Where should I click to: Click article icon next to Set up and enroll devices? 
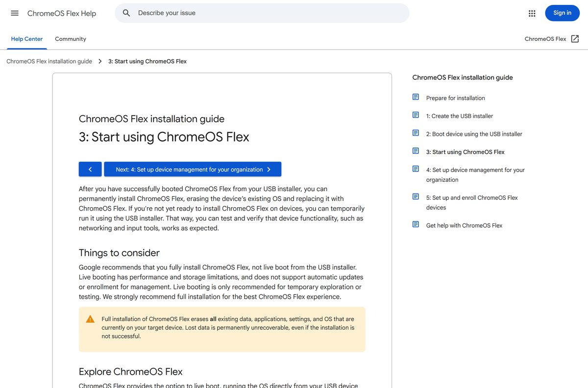tap(416, 196)
